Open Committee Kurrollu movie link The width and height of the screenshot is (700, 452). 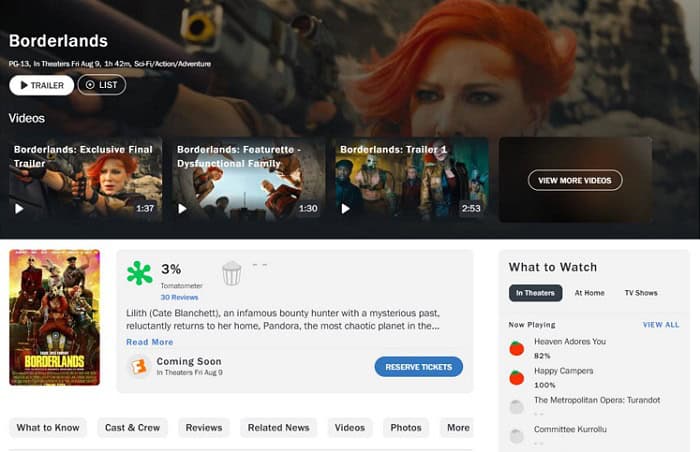click(570, 429)
